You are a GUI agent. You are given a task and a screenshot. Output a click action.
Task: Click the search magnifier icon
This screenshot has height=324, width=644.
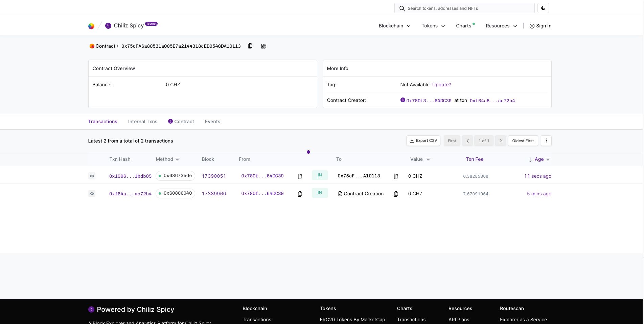pos(402,8)
